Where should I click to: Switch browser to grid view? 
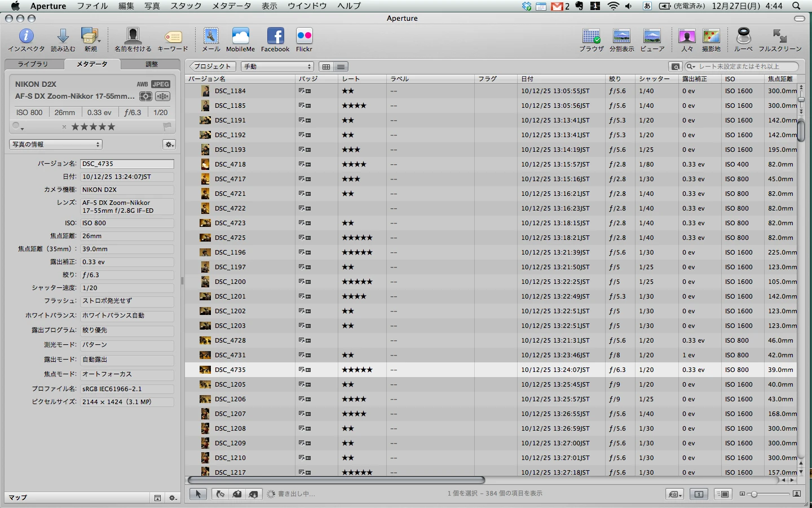pos(326,67)
